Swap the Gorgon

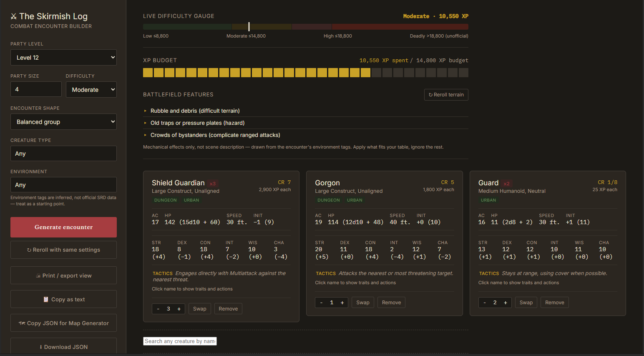coord(363,303)
